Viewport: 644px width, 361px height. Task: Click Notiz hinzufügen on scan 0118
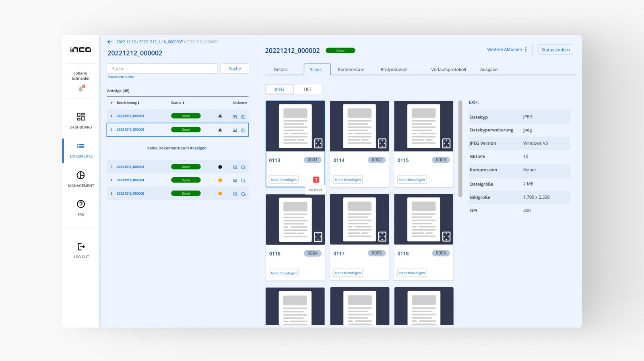(x=412, y=273)
